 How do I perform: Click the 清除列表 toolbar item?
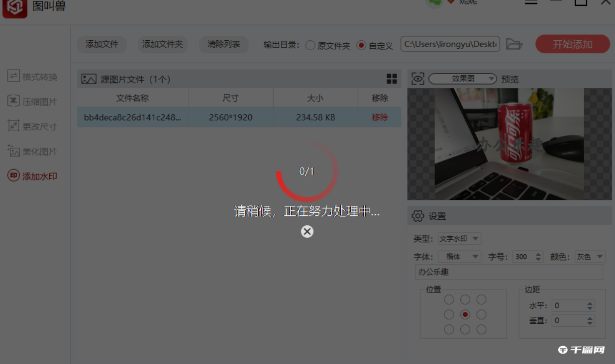223,44
